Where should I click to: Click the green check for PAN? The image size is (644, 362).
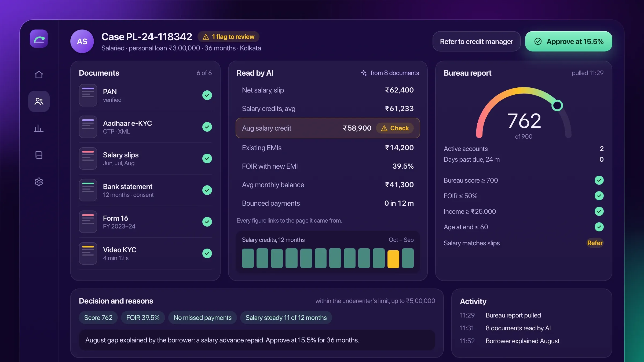[x=207, y=95]
